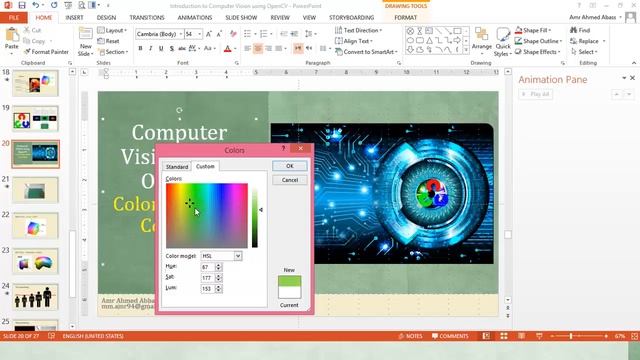This screenshot has width=640, height=360.
Task: Adjust the luminance slider bar
Action: [255, 218]
